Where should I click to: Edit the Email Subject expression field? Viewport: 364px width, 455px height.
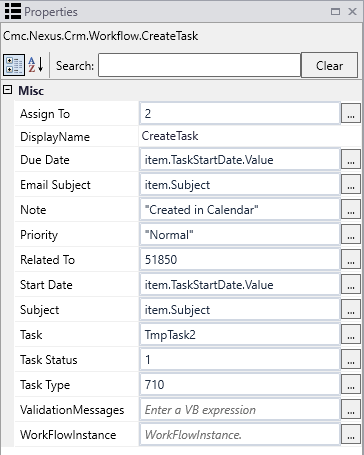click(240, 185)
